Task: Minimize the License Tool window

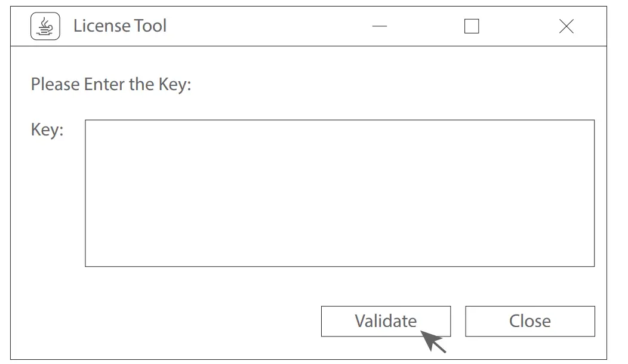Action: pos(380,27)
